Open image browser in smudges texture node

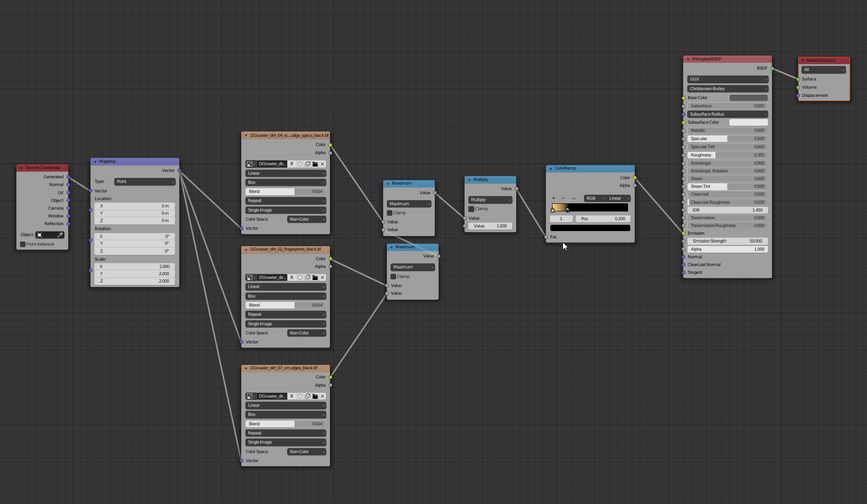pyautogui.click(x=251, y=396)
